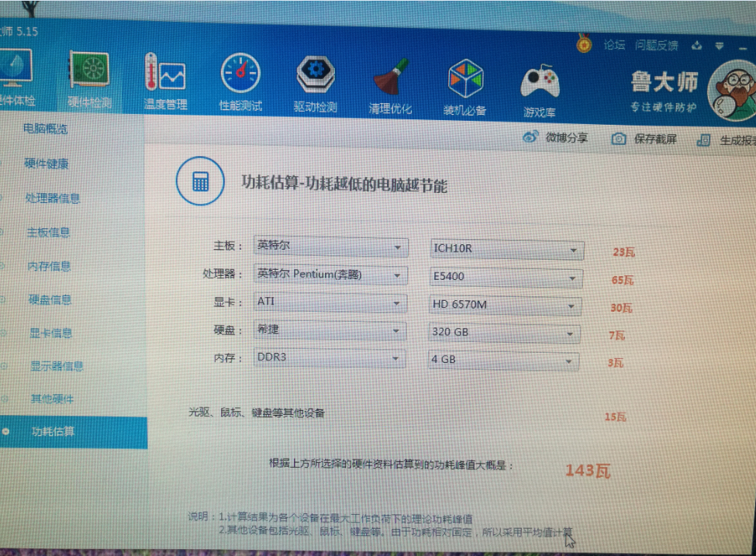Click the 鲁大师 mascot avatar
The image size is (756, 556).
pos(733,90)
